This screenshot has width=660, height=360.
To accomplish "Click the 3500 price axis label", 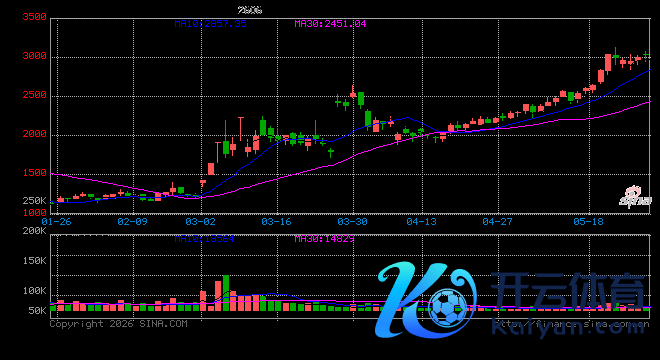I will click(35, 17).
